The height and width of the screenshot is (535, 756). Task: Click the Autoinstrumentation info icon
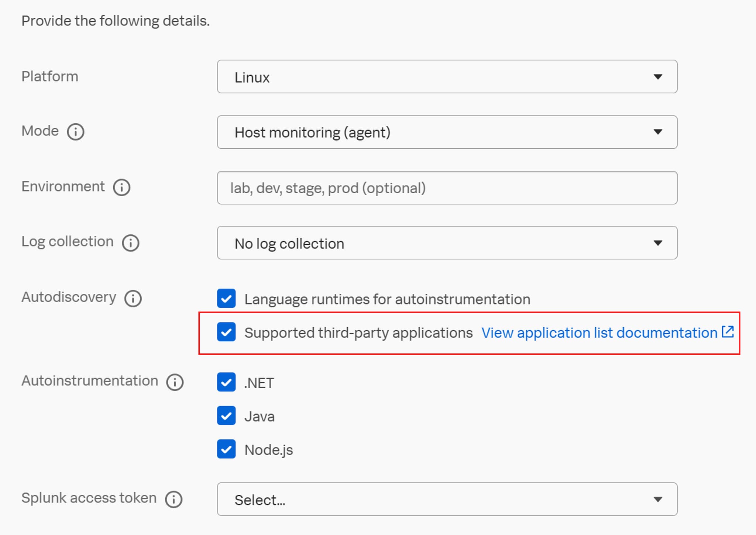175,382
